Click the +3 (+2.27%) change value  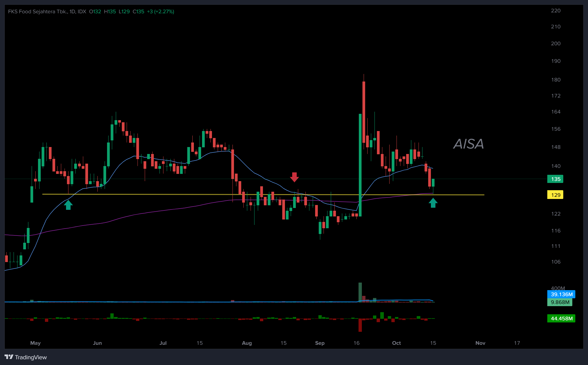pyautogui.click(x=160, y=11)
